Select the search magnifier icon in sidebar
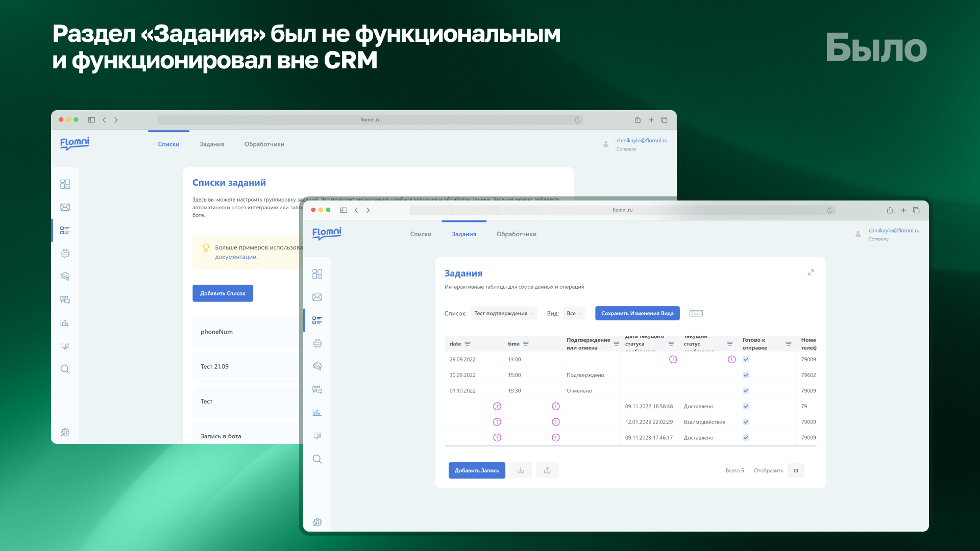 pos(317,459)
